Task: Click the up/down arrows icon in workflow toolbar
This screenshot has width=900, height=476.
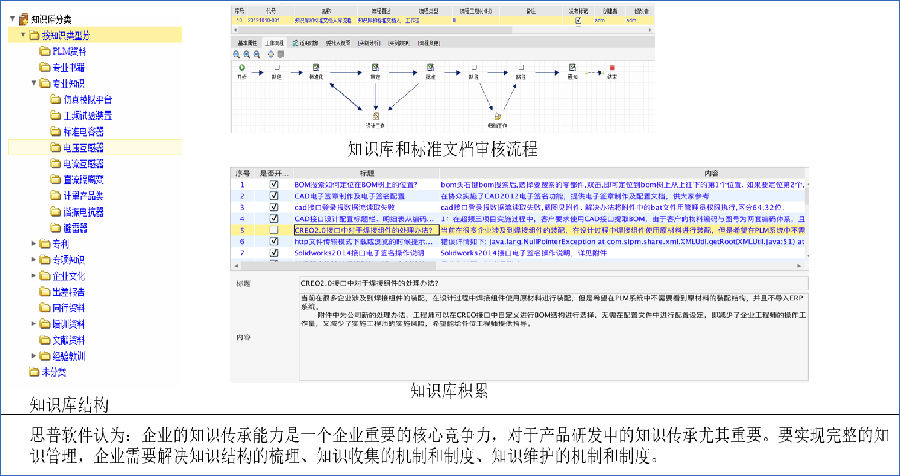Action: click(x=271, y=54)
